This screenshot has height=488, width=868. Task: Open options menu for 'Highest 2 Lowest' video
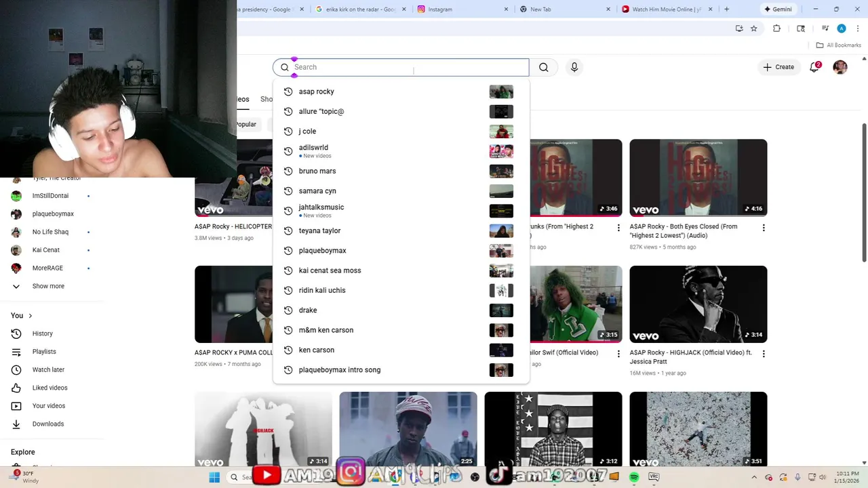(x=618, y=228)
